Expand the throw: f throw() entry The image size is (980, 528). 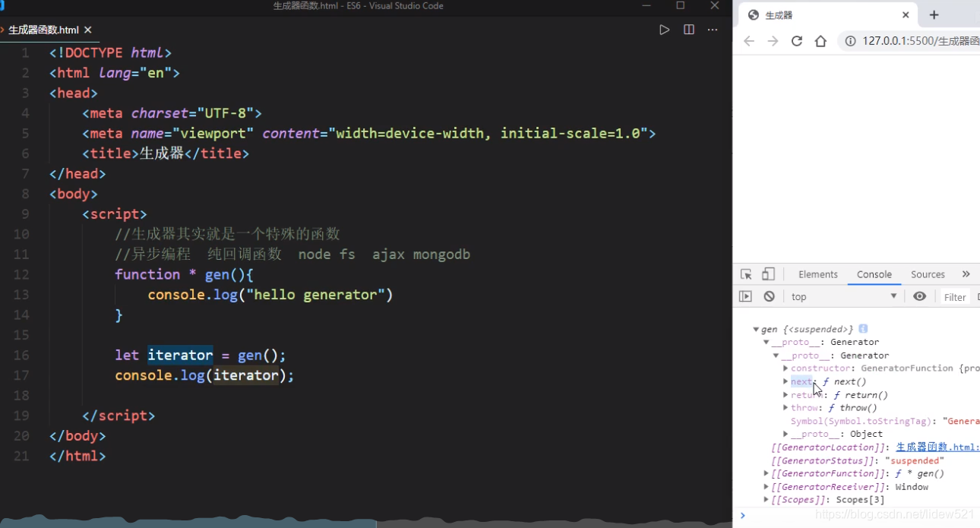click(x=786, y=408)
